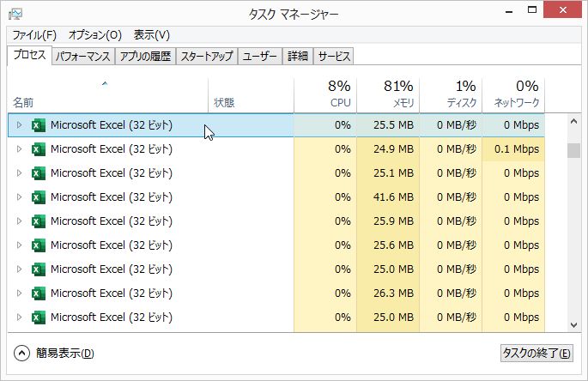Screen dimensions: 588x381
Task: Switch to the ユーザー tab
Action: 259,57
